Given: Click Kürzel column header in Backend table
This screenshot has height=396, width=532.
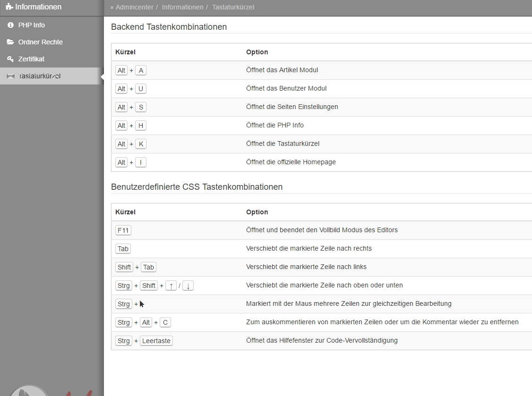Looking at the screenshot, I should [125, 52].
